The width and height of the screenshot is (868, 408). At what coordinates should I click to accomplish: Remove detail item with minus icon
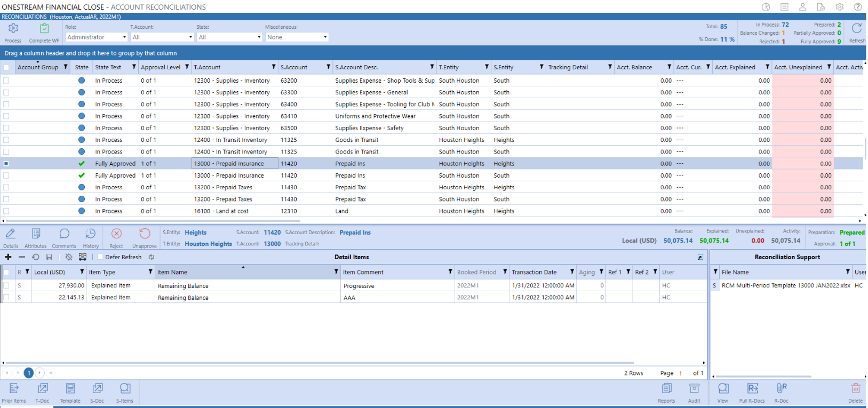click(22, 257)
